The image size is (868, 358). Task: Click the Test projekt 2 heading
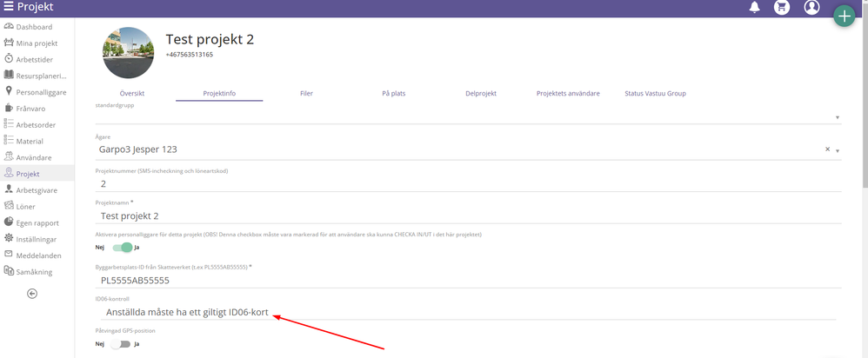210,39
